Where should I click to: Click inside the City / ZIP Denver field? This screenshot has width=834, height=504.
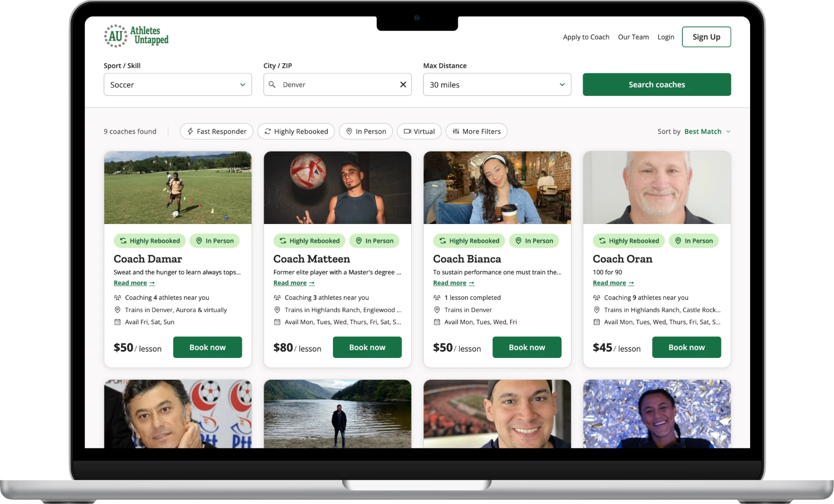pyautogui.click(x=337, y=84)
